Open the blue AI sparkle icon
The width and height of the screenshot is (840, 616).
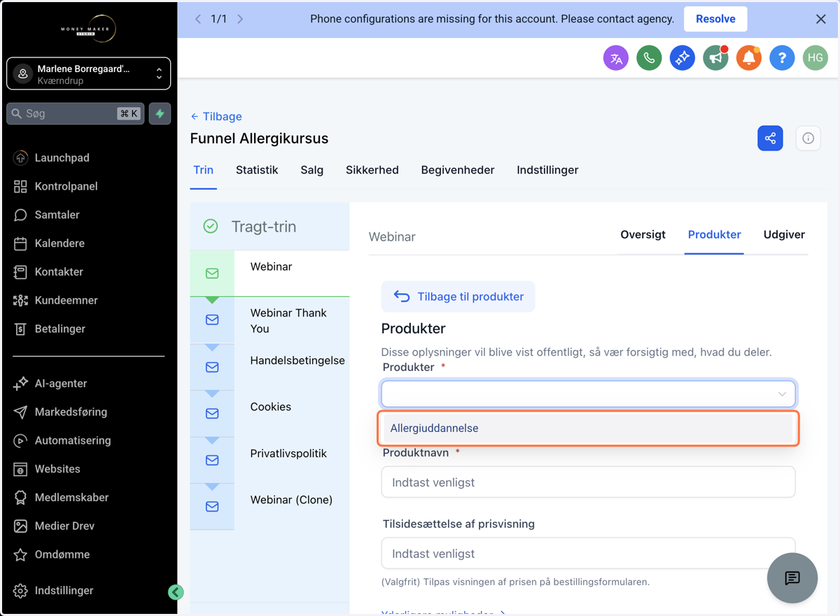tap(682, 58)
